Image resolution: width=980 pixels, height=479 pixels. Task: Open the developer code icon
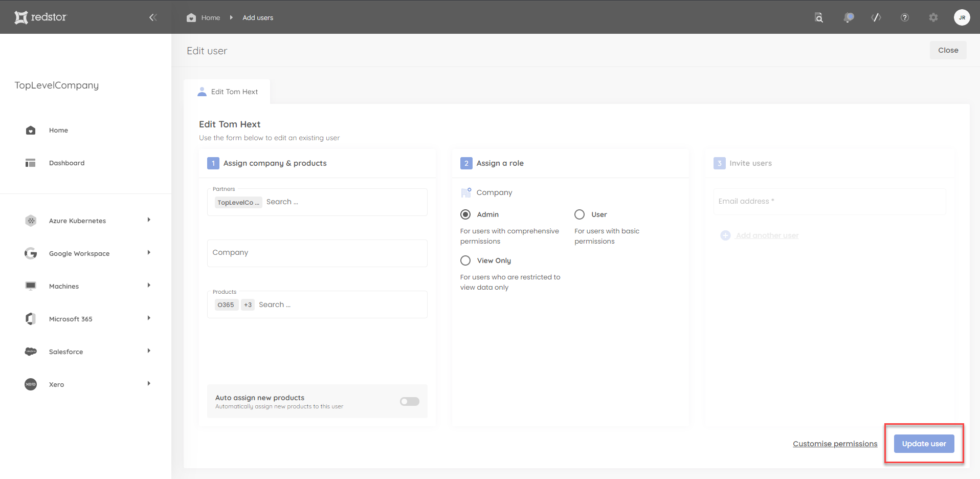pos(876,17)
